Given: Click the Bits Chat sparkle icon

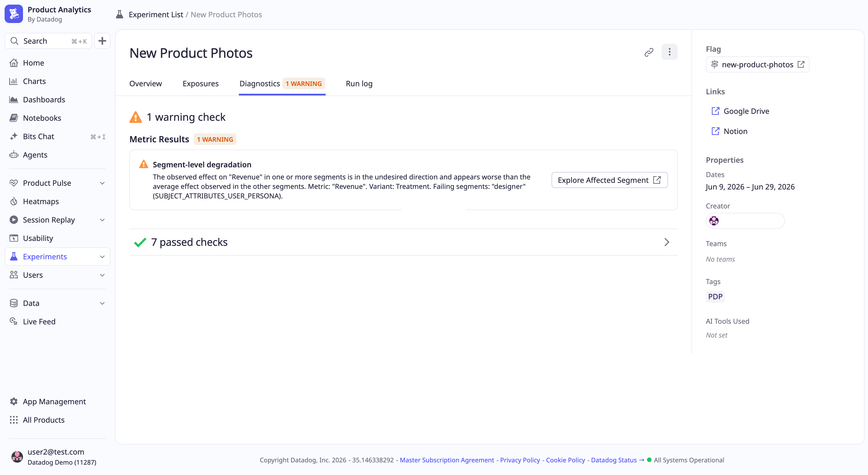Looking at the screenshot, I should 14,137.
